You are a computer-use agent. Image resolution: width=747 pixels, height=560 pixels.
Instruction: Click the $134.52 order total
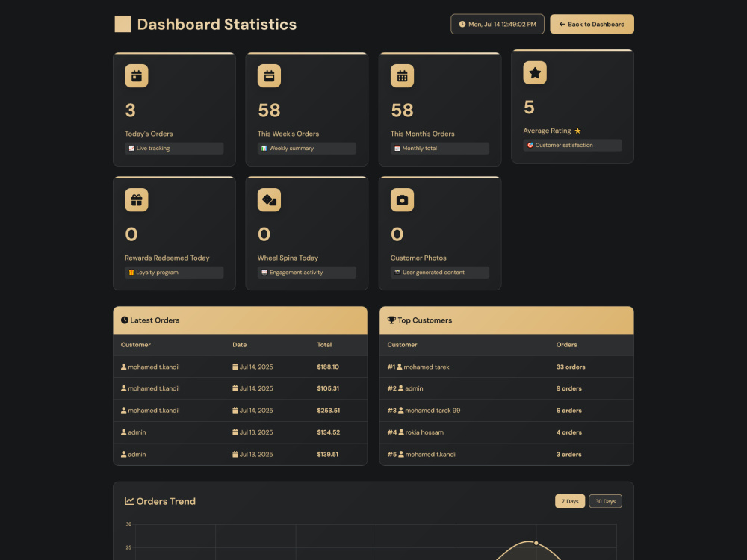pos(329,432)
